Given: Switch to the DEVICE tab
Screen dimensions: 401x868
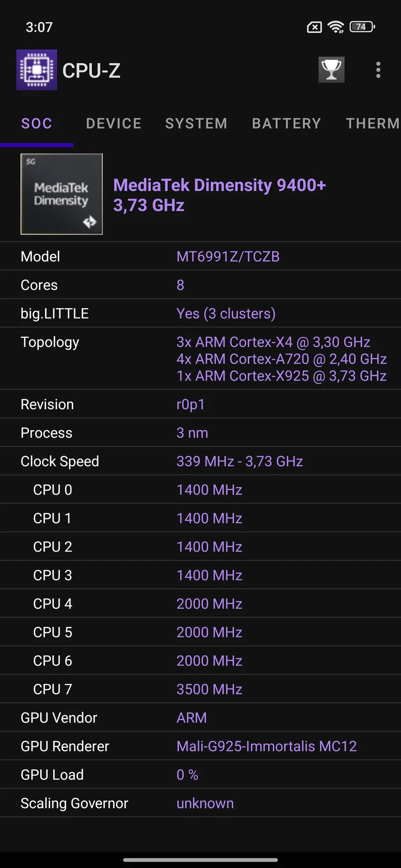Looking at the screenshot, I should 114,123.
